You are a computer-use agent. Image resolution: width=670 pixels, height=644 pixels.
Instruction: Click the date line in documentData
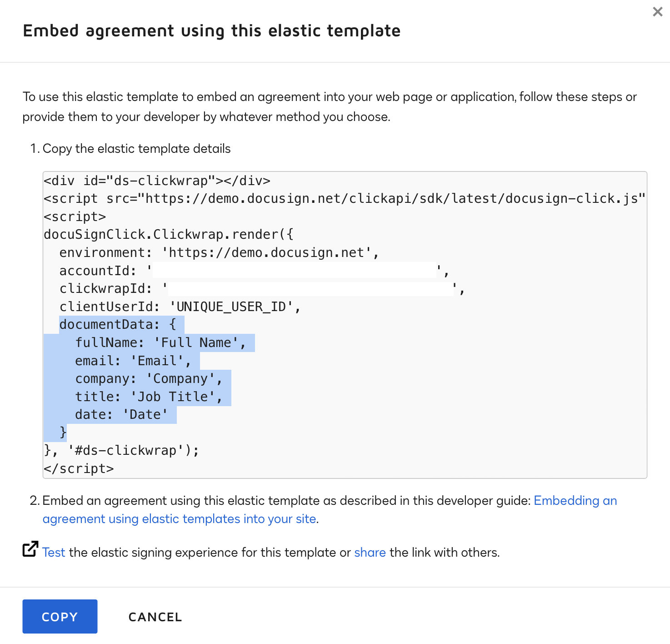point(120,414)
